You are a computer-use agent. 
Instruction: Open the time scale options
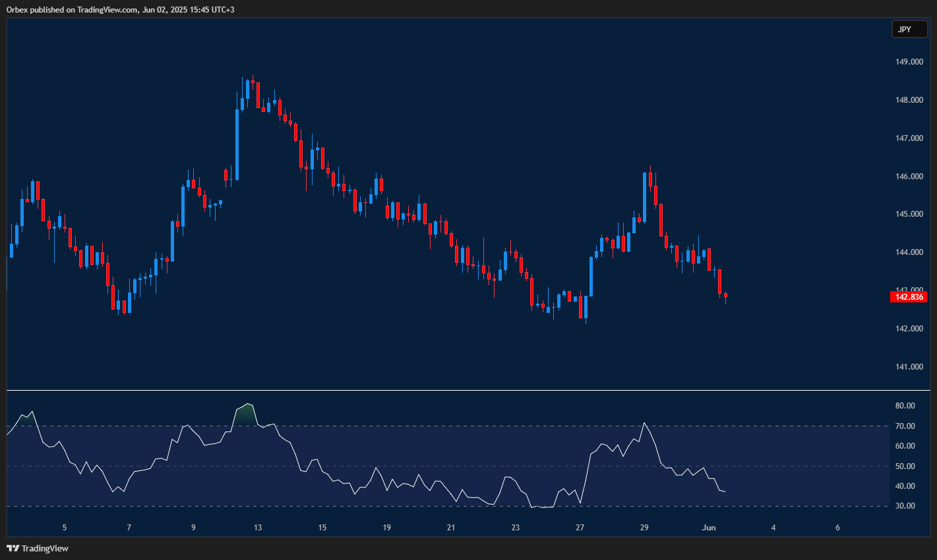click(x=462, y=527)
